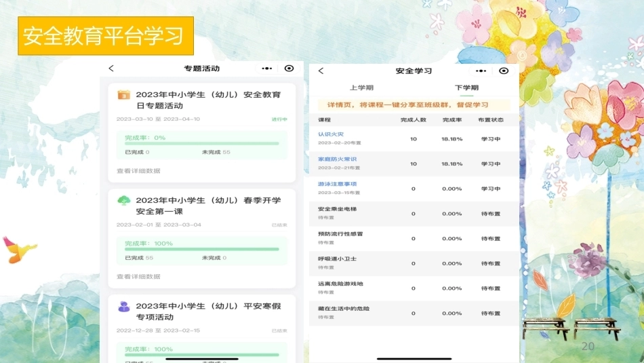Select the 下学期 tab
Image resolution: width=644 pixels, height=363 pixels.
click(x=466, y=88)
